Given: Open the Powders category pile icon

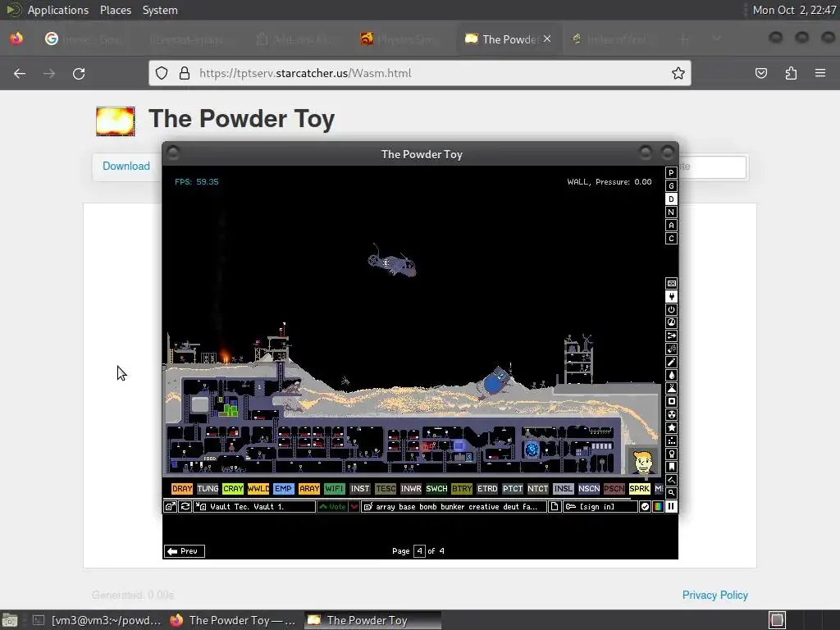Looking at the screenshot, I should pyautogui.click(x=671, y=388).
